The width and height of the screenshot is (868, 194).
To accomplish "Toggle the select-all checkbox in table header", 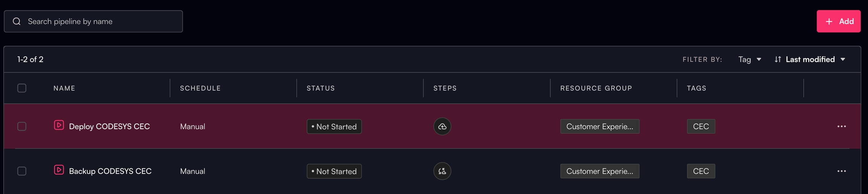I will click(x=22, y=88).
